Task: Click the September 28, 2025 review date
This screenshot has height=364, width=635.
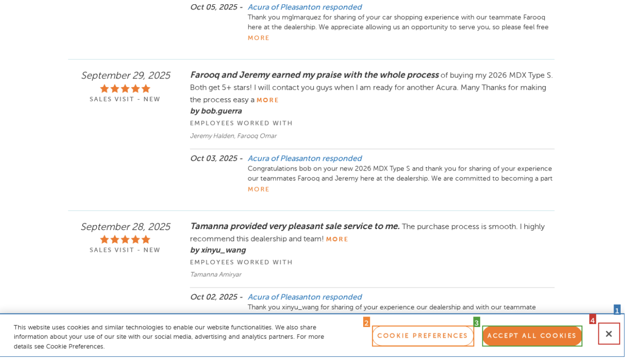Action: point(125,227)
